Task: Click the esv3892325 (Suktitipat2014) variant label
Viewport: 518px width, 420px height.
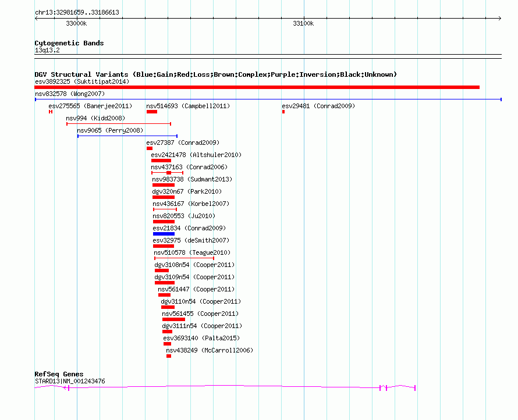Action: tap(82, 81)
